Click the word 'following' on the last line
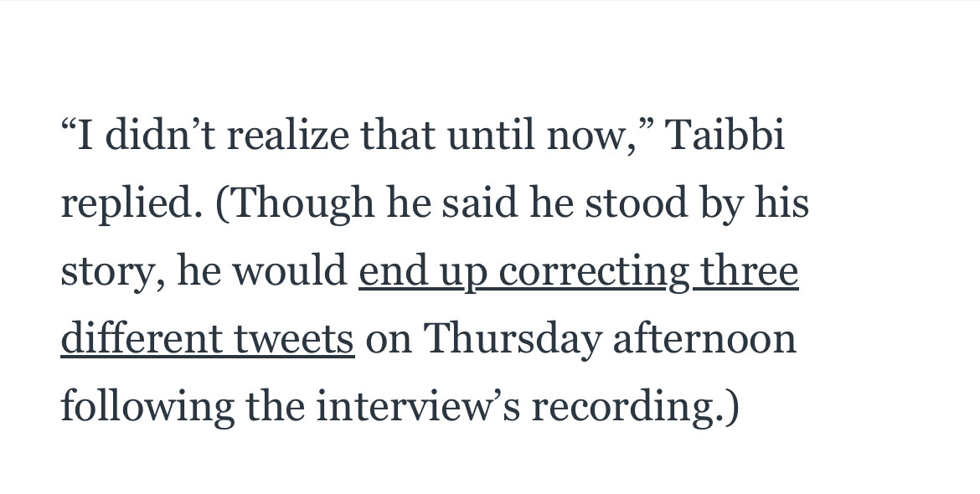The width and height of the screenshot is (980, 494). pos(147,407)
